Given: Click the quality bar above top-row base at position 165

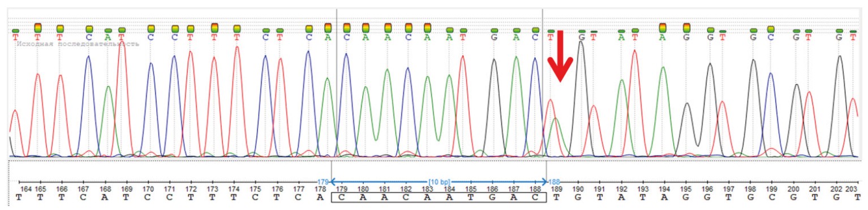Looking at the screenshot, I should tap(38, 28).
